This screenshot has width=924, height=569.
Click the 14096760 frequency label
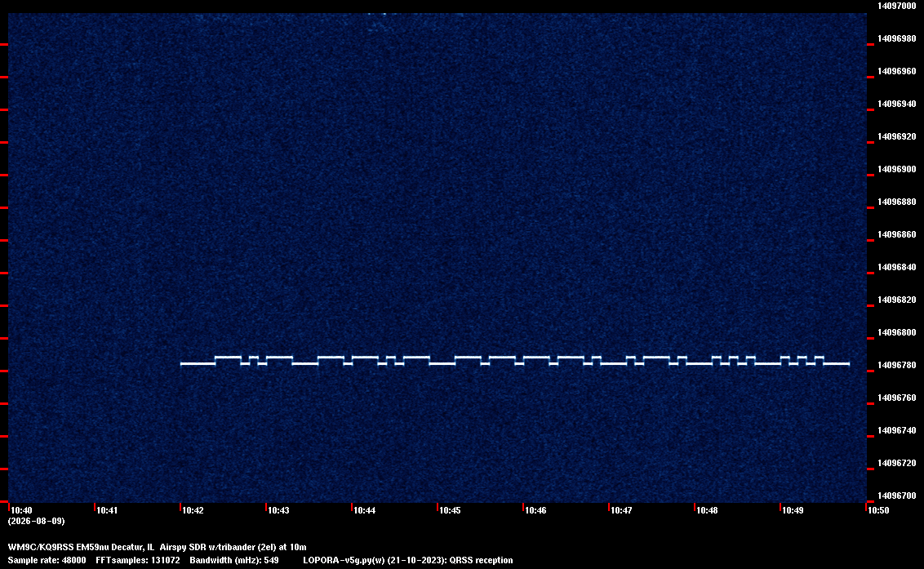[x=896, y=398]
